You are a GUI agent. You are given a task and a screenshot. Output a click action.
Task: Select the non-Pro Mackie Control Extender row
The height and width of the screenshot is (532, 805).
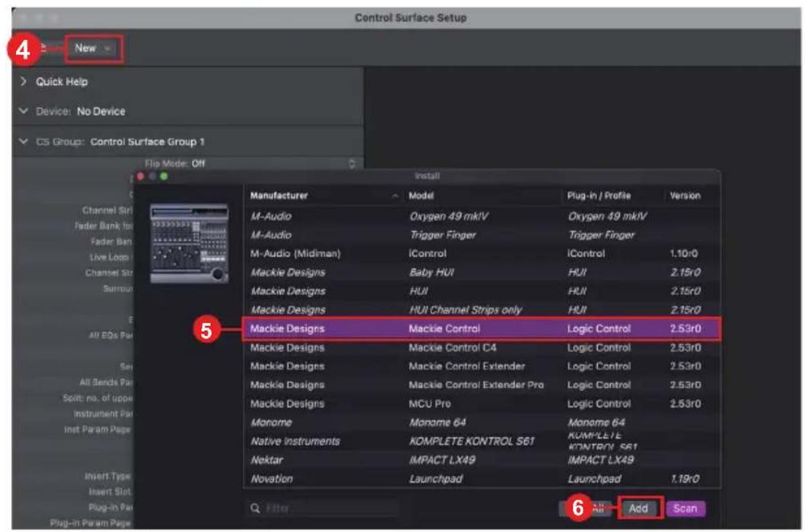tap(482, 366)
